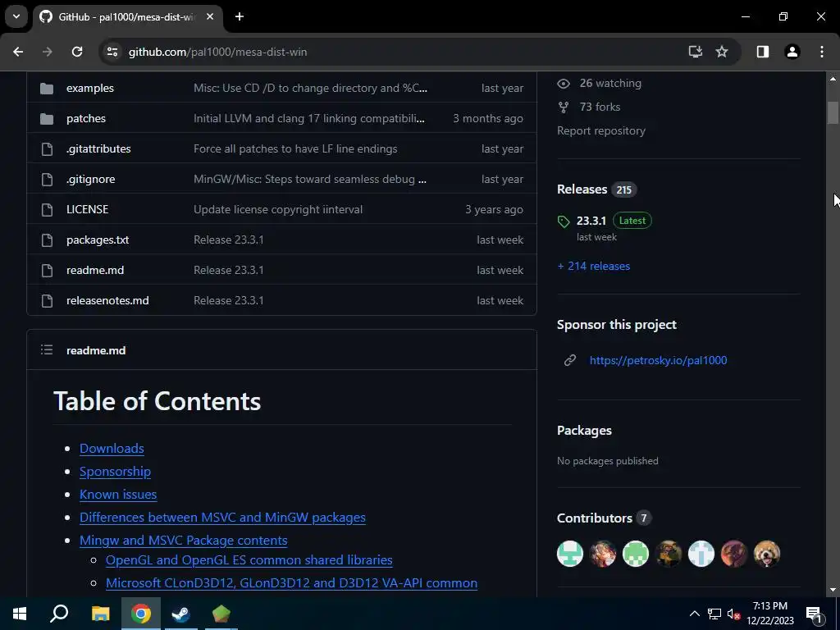Open first contributor avatar

[x=570, y=554]
